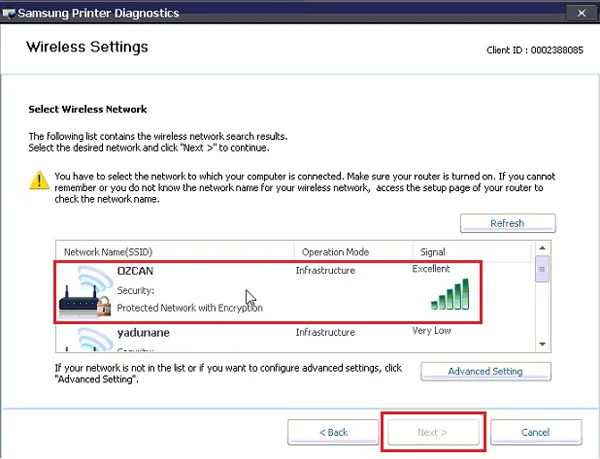Click the Very Low signal label for yadunane
Screen dimensions: 600x459
coord(432,331)
